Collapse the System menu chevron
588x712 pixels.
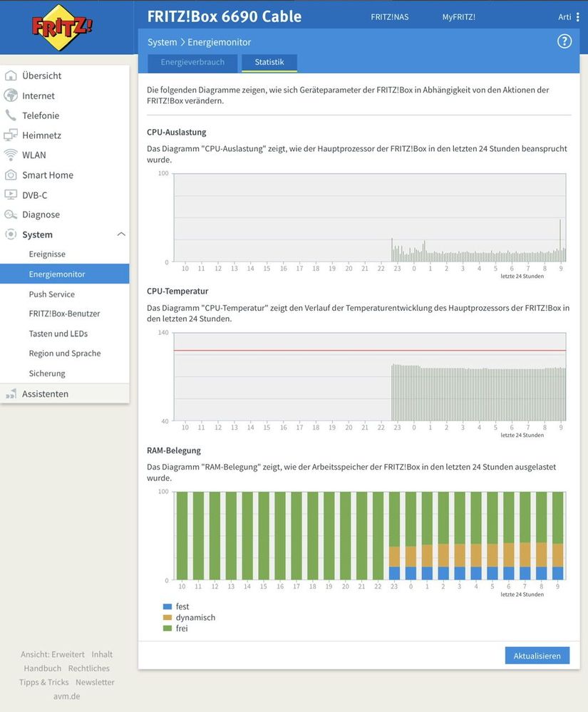(x=120, y=234)
